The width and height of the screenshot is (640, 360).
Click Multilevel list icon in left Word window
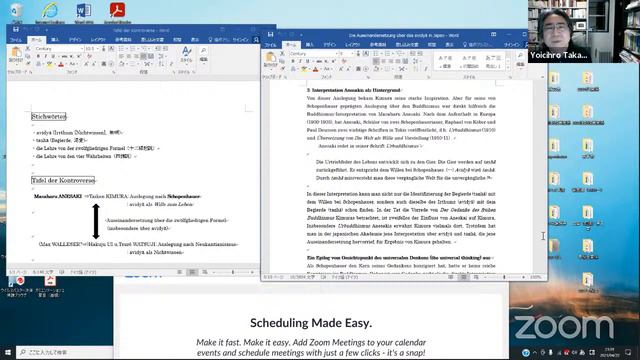144,49
